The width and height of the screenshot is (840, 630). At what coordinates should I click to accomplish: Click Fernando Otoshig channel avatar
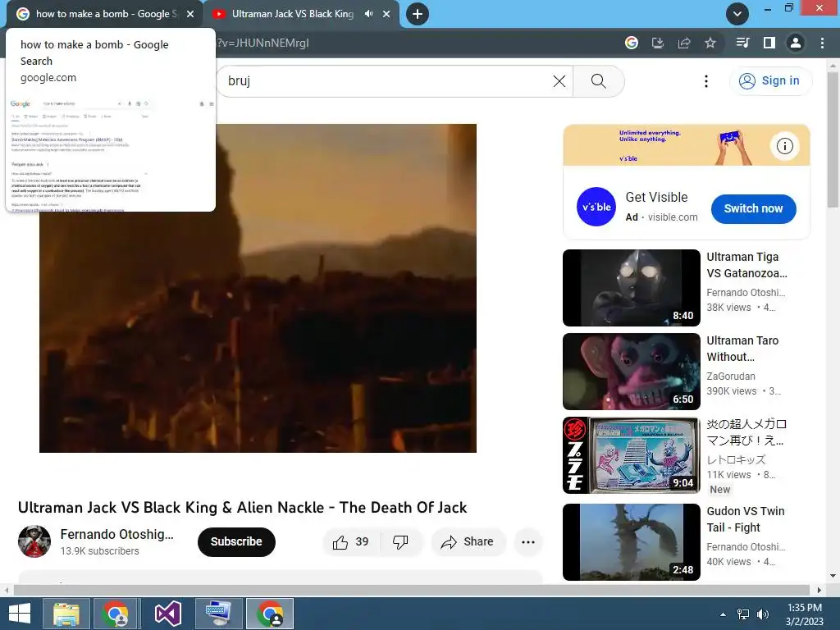tap(34, 541)
